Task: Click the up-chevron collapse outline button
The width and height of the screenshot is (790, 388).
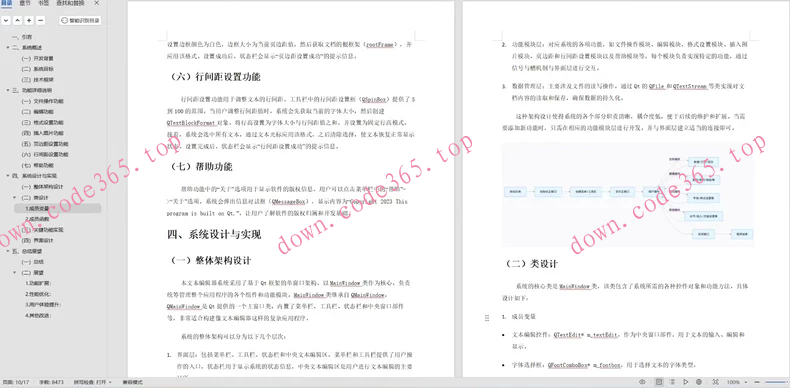Action: 18,21
